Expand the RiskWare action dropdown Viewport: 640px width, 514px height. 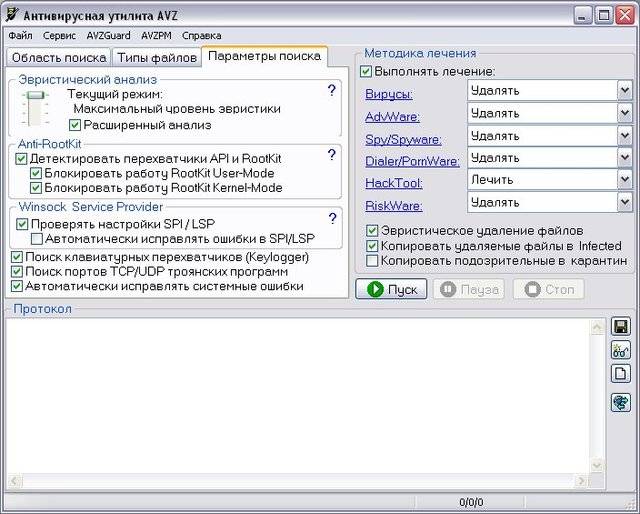click(624, 202)
